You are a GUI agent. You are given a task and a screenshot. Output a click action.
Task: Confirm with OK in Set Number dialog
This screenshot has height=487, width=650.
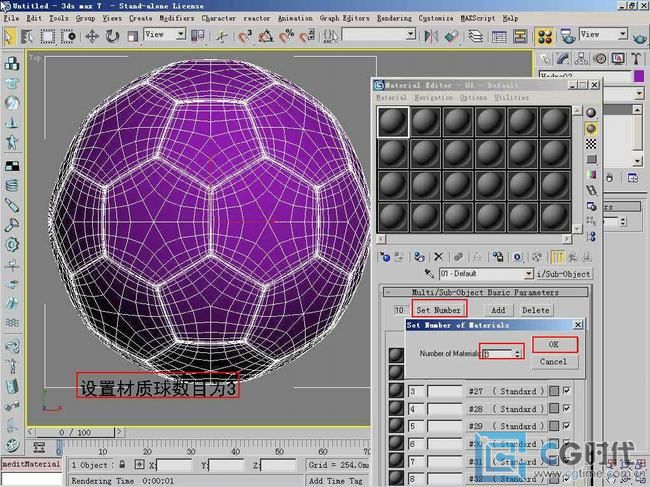coord(554,344)
